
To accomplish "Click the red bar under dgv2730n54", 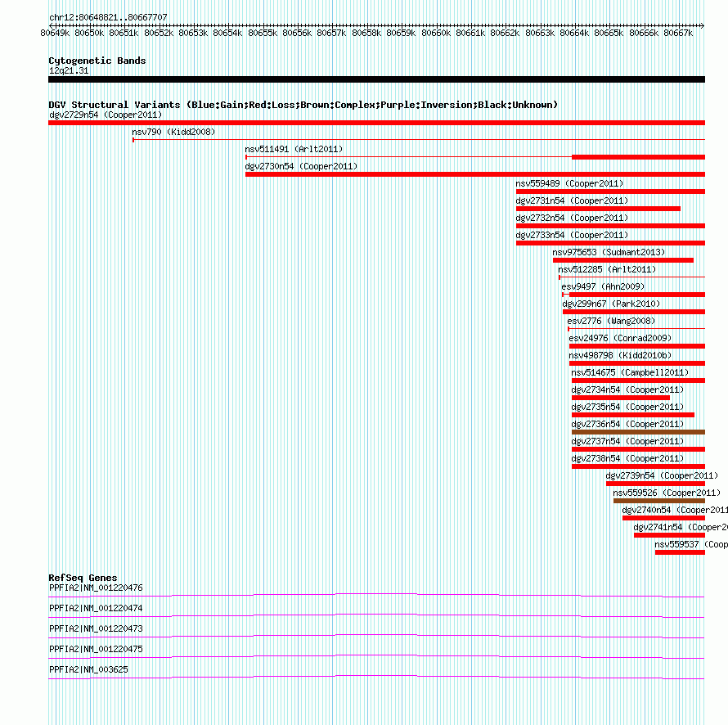I will coord(475,174).
